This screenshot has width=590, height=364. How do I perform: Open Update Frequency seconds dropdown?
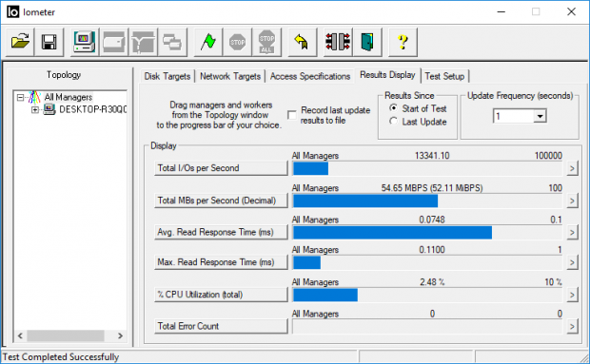pyautogui.click(x=540, y=116)
